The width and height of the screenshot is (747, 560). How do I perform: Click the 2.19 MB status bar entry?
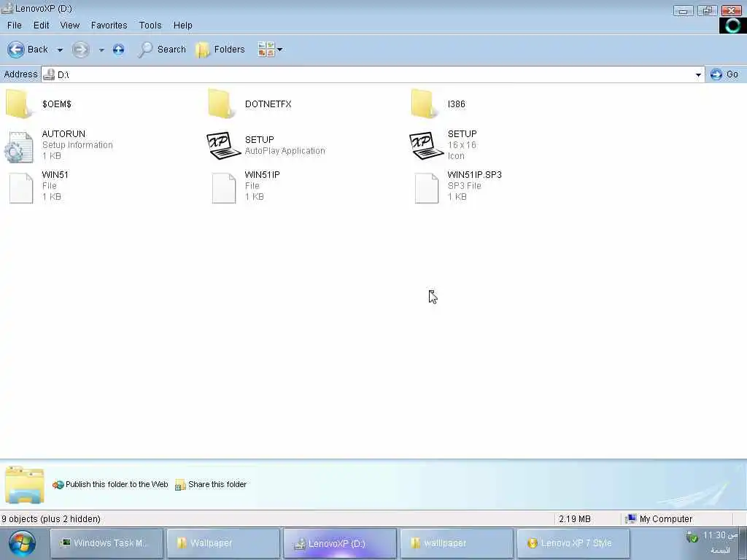pos(575,518)
